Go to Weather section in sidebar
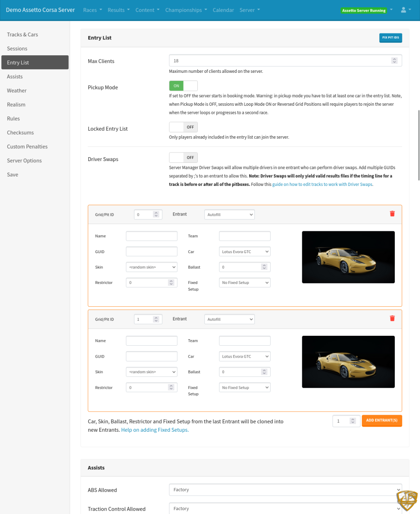 click(17, 90)
